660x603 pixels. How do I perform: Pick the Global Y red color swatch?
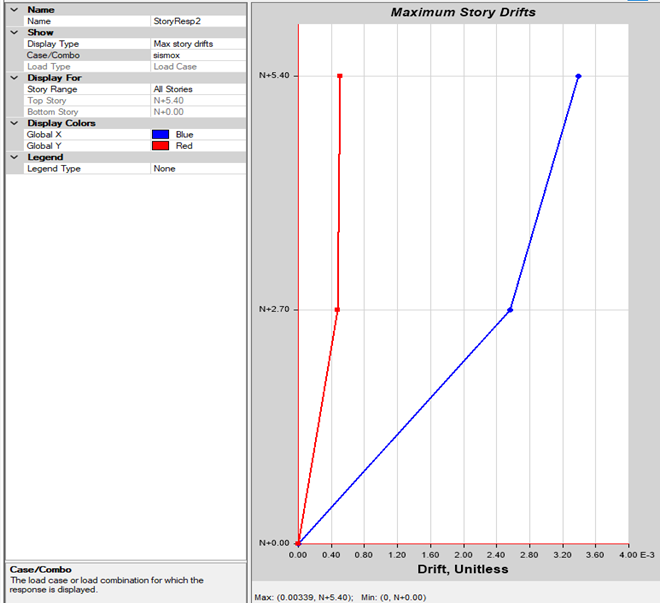pos(160,146)
